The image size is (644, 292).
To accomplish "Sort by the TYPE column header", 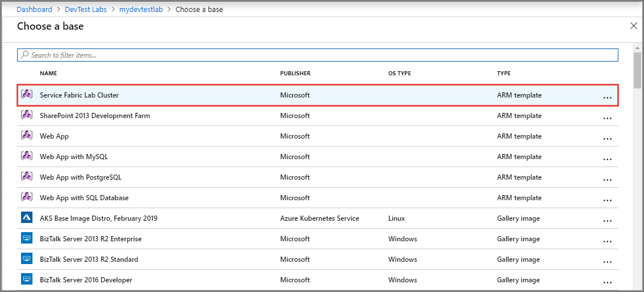I will pyautogui.click(x=504, y=73).
